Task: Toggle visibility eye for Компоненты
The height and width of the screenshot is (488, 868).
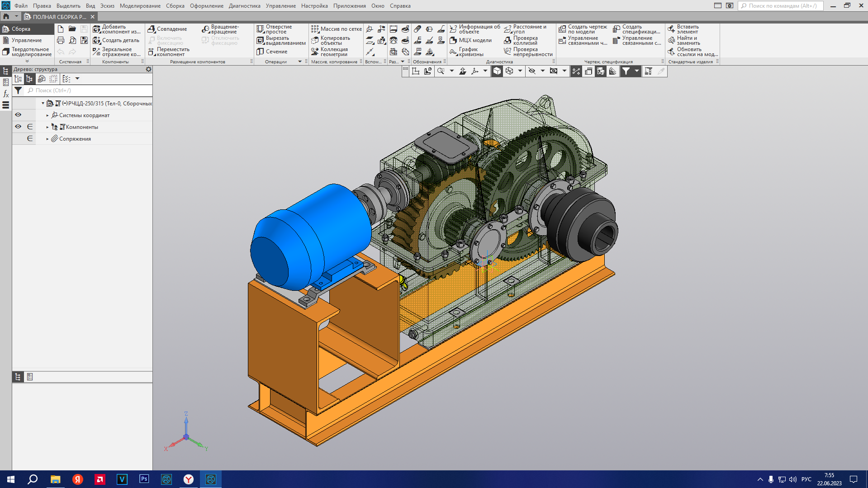Action: point(18,127)
